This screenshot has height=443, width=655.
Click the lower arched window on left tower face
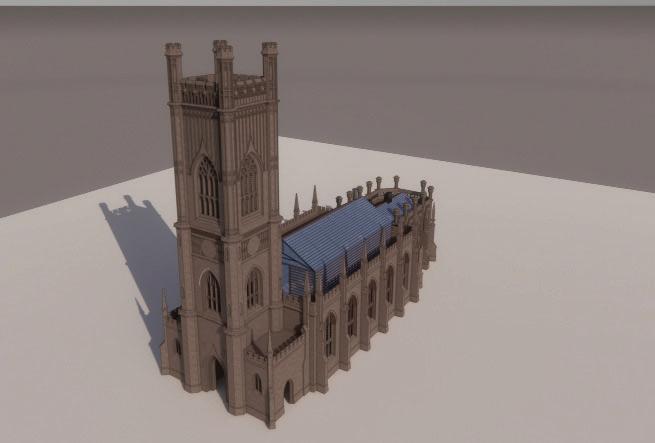coord(213,293)
